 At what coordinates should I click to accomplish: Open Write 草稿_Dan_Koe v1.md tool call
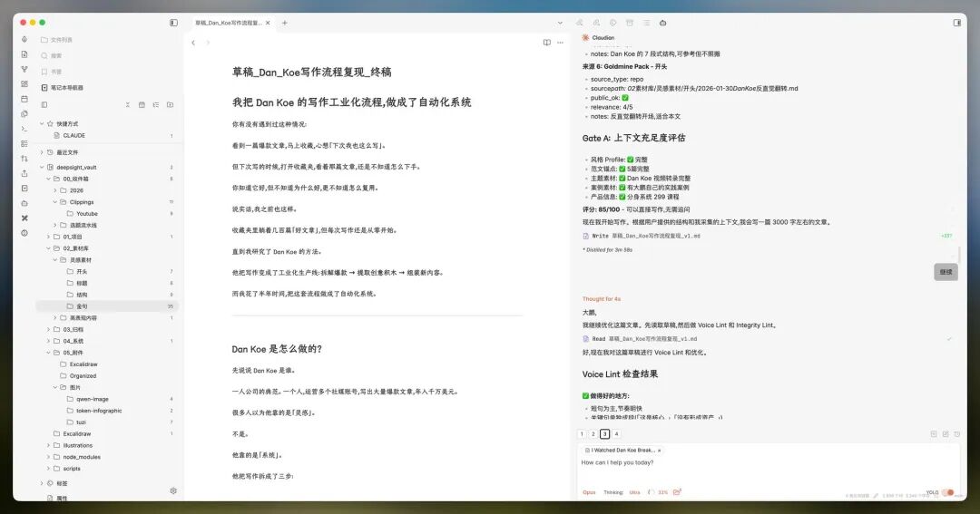642,236
